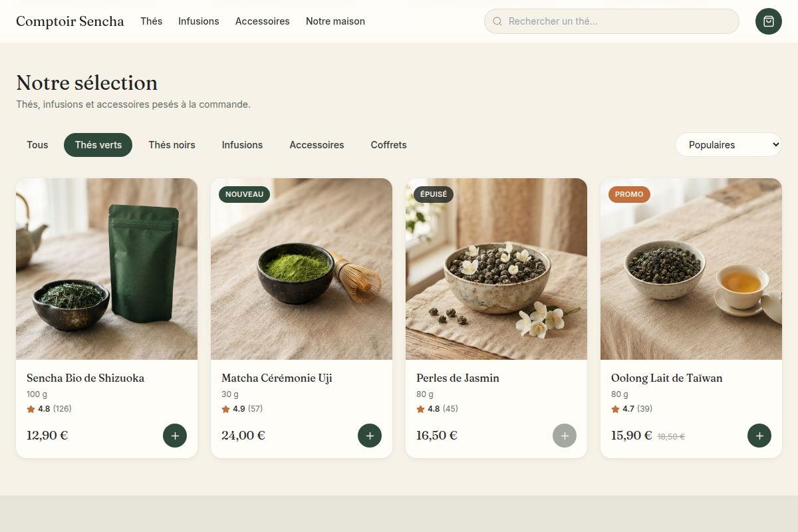This screenshot has height=532, width=798.
Task: Filter by Thés noirs
Action: [172, 145]
